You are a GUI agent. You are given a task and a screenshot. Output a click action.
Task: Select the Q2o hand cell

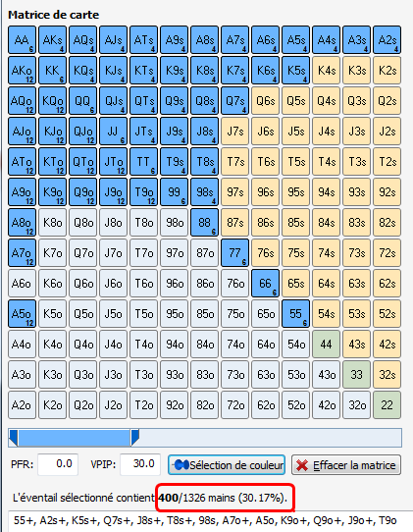point(83,405)
